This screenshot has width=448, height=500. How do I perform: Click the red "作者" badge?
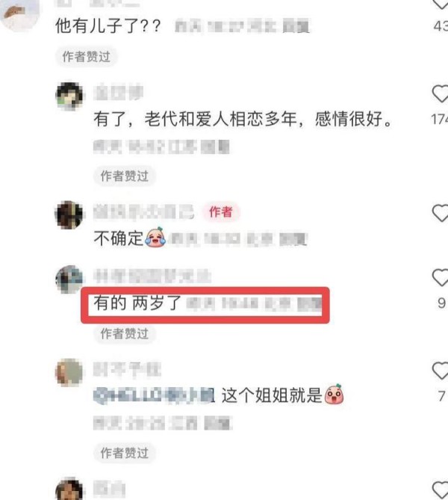[x=221, y=212]
